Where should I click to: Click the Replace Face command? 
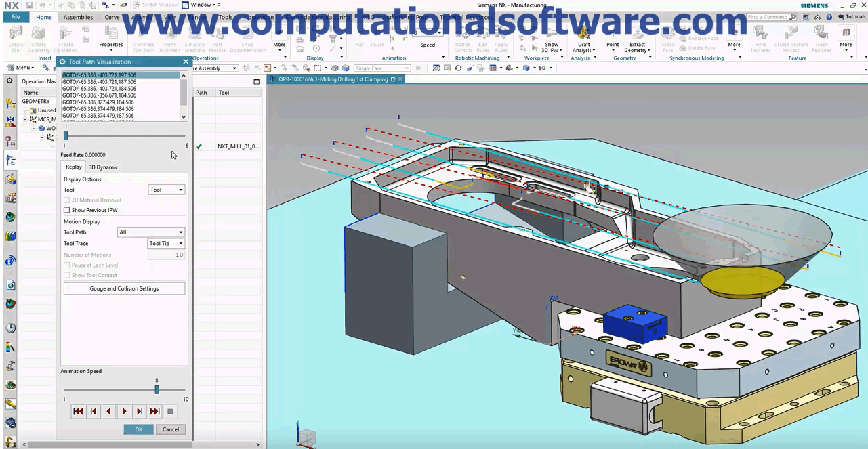point(698,39)
